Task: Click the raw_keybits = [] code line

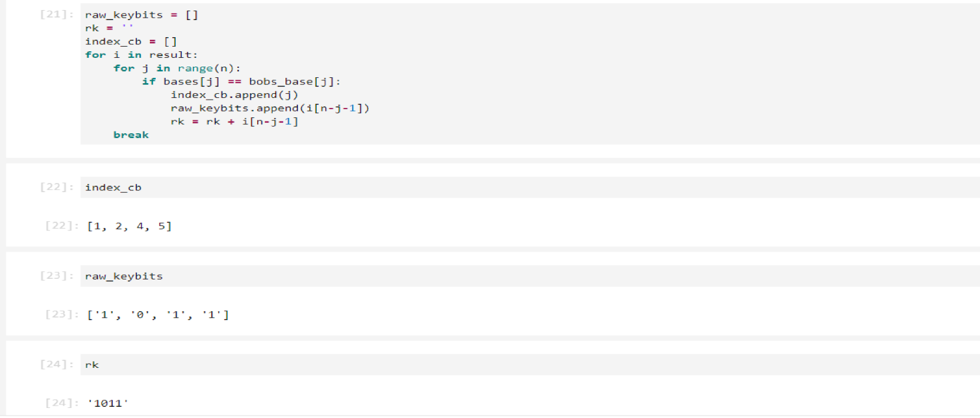Action: pyautogui.click(x=141, y=15)
